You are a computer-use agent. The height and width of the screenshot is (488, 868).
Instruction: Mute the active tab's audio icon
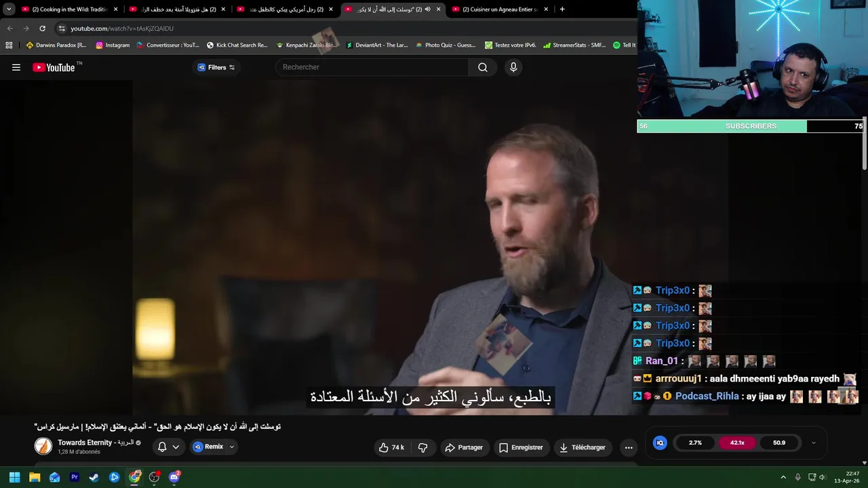(428, 9)
